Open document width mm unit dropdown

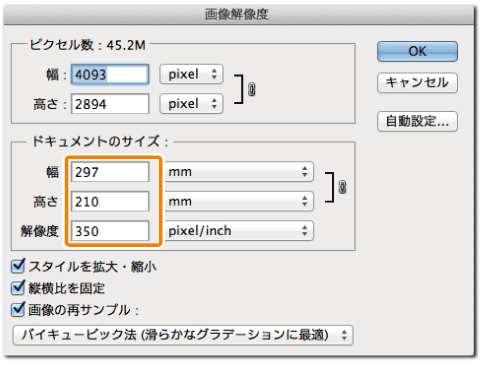click(239, 172)
